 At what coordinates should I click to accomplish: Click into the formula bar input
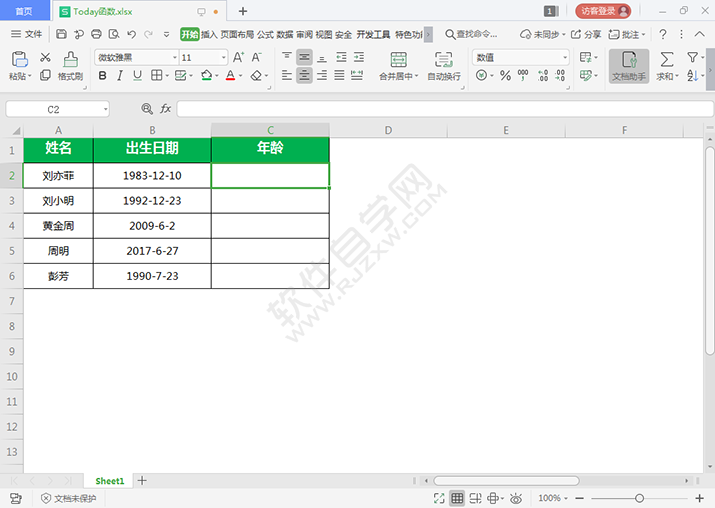point(445,109)
